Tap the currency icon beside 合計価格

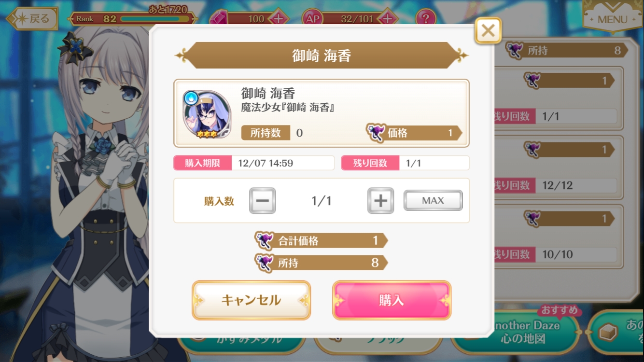point(264,240)
